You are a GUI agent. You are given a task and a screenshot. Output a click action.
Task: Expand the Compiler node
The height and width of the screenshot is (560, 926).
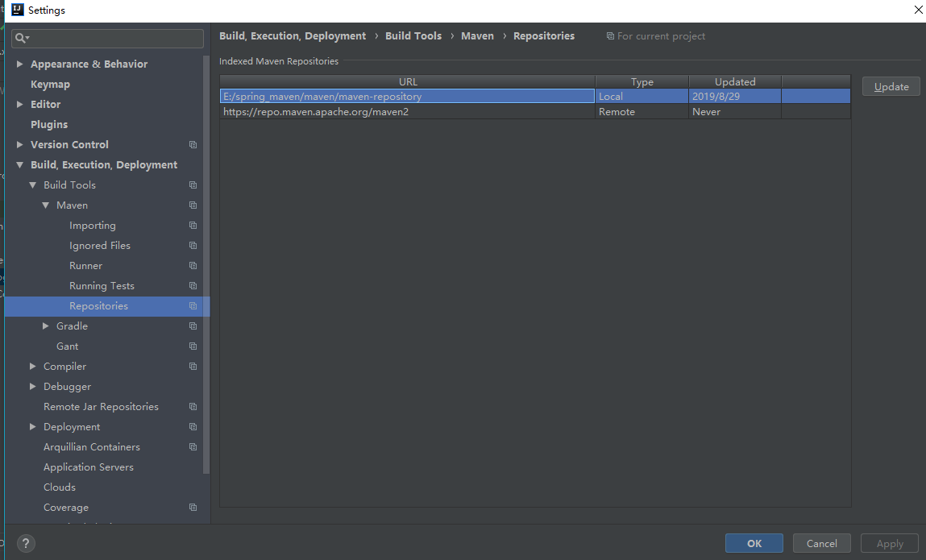32,367
